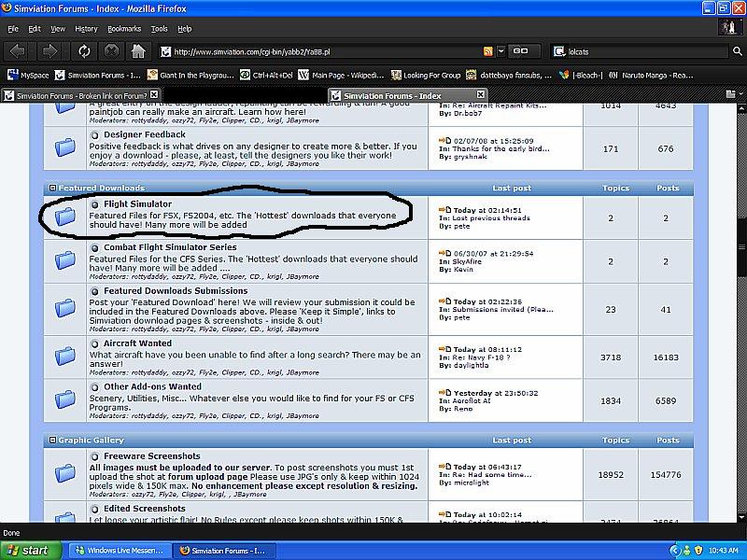Open the search engine selector icon
The width and height of the screenshot is (747, 560).
pos(558,51)
